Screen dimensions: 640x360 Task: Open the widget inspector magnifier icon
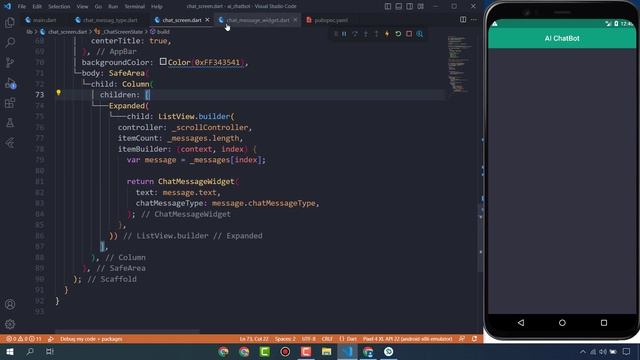pos(420,34)
